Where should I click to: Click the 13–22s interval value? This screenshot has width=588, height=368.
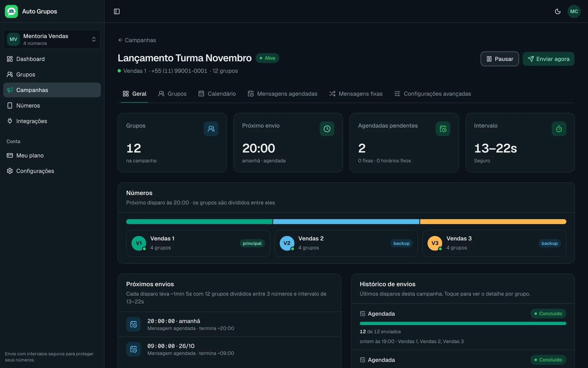495,148
